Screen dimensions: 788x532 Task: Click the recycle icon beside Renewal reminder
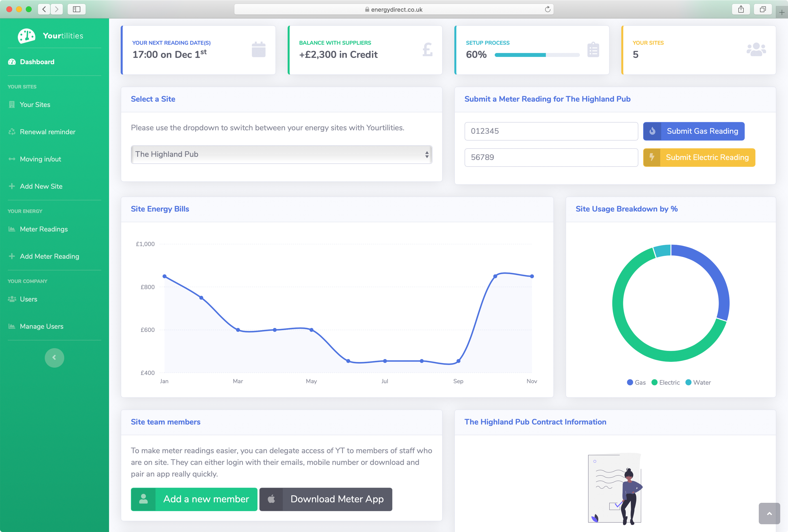[x=12, y=132]
